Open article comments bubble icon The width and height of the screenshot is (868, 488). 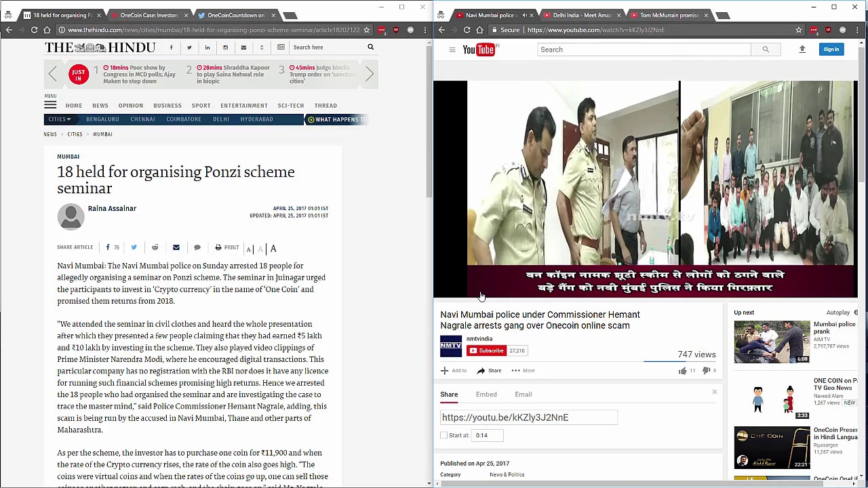tap(197, 247)
